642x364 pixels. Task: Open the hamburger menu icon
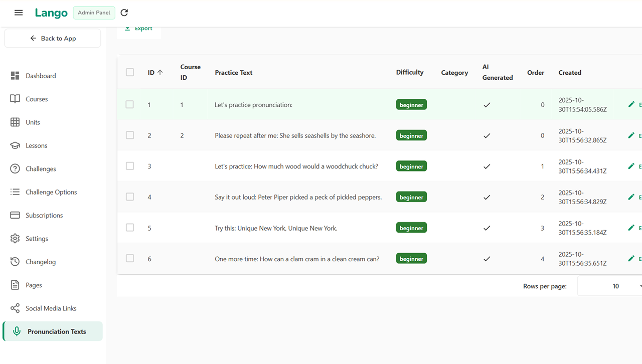point(19,13)
